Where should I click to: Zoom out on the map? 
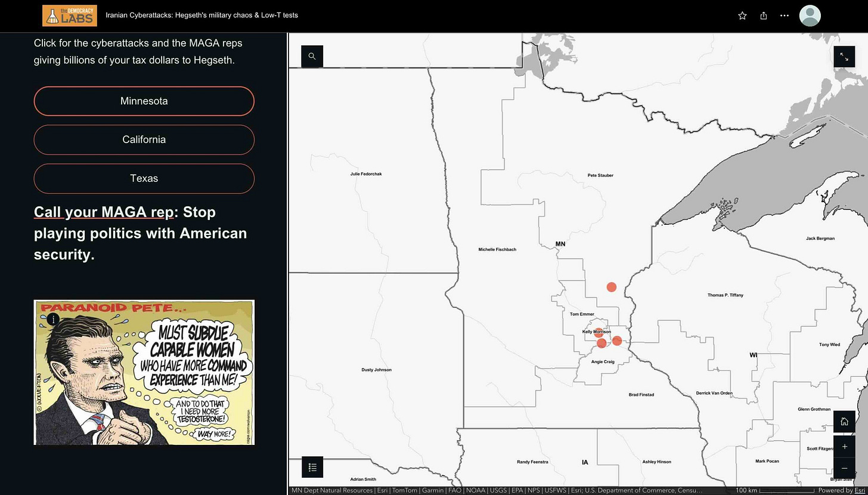click(x=844, y=468)
